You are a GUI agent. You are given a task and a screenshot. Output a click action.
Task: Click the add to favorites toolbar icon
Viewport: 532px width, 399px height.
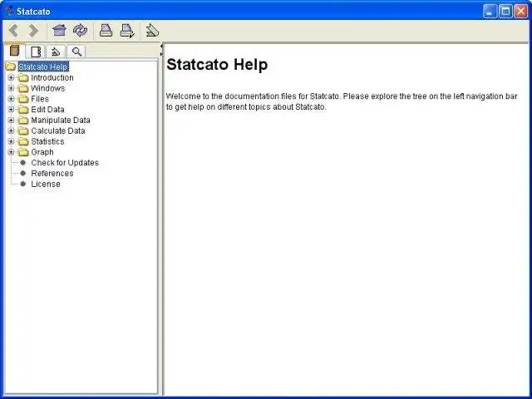click(152, 31)
